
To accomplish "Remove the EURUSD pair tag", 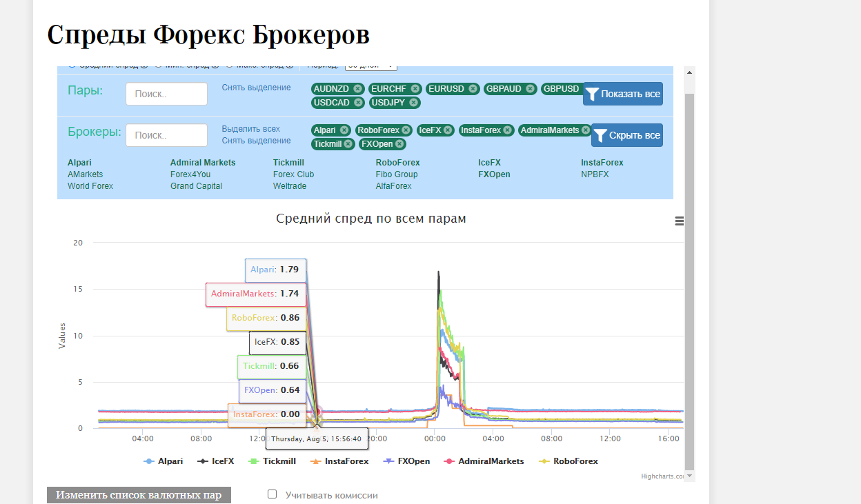I will click(x=473, y=88).
